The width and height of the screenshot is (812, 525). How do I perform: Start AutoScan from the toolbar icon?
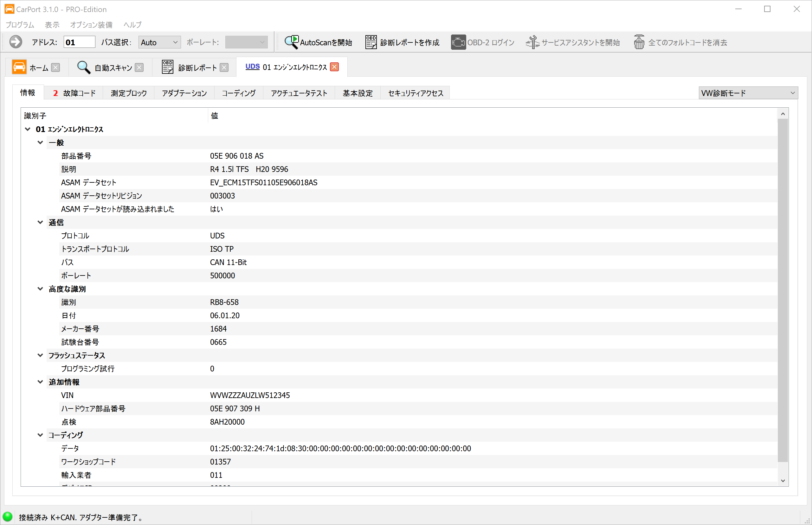point(291,42)
